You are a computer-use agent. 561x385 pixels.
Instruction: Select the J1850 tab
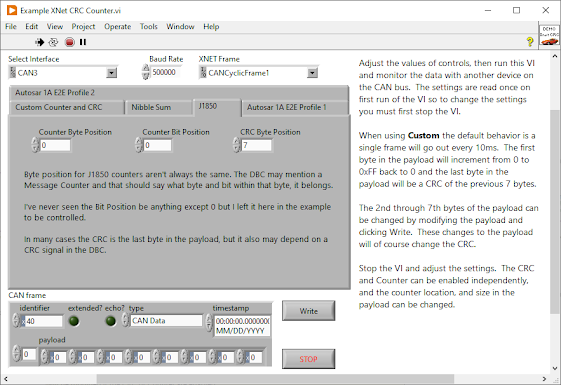click(217, 107)
